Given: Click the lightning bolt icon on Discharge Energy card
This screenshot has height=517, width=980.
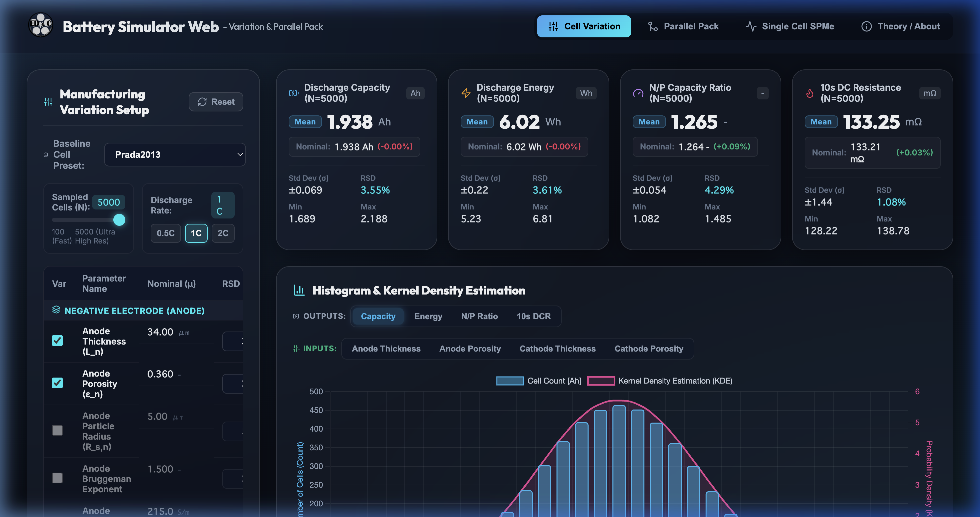Looking at the screenshot, I should pyautogui.click(x=466, y=93).
